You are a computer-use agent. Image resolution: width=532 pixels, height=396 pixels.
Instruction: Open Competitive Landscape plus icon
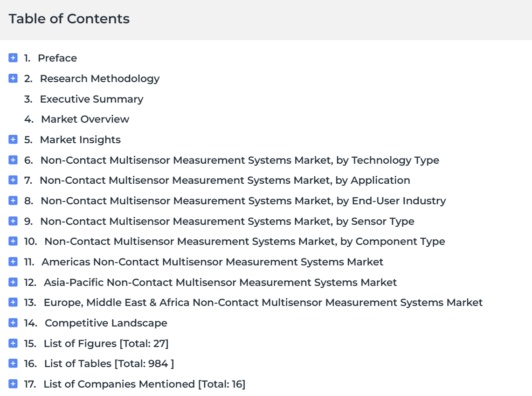(x=13, y=323)
